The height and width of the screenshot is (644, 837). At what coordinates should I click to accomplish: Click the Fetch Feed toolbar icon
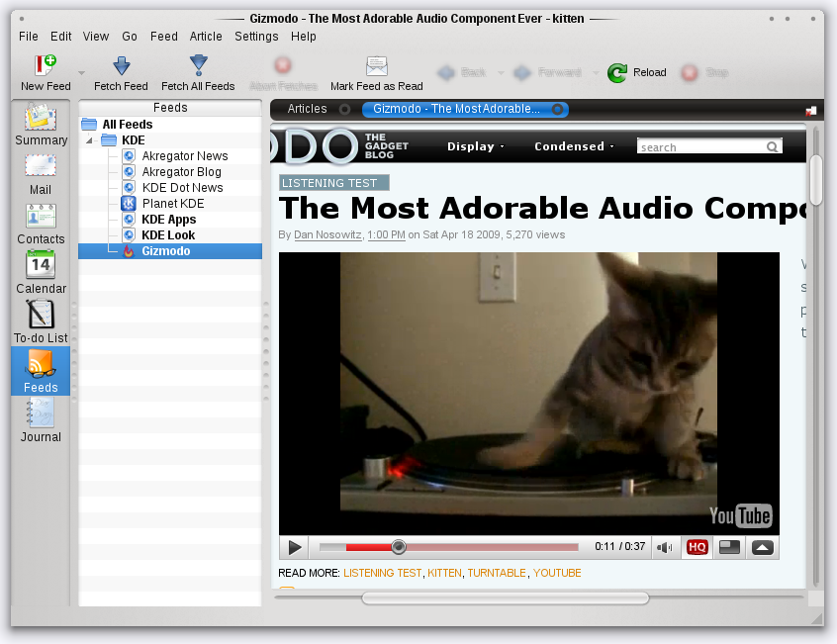(x=121, y=65)
